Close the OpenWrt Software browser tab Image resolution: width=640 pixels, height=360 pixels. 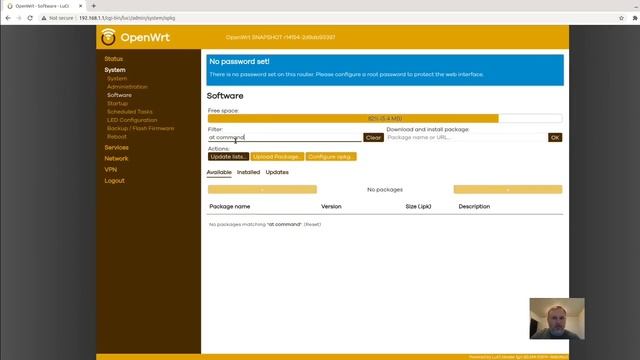(80, 6)
